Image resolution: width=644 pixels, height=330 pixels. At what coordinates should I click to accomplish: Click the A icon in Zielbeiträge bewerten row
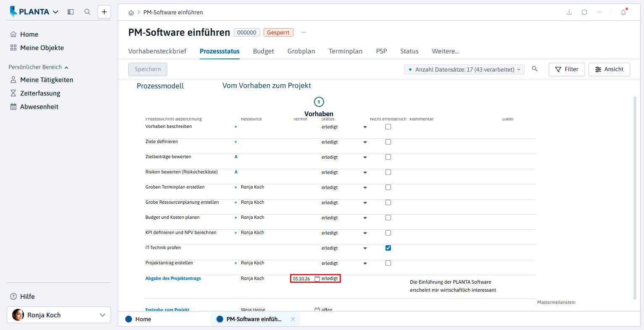coord(236,157)
